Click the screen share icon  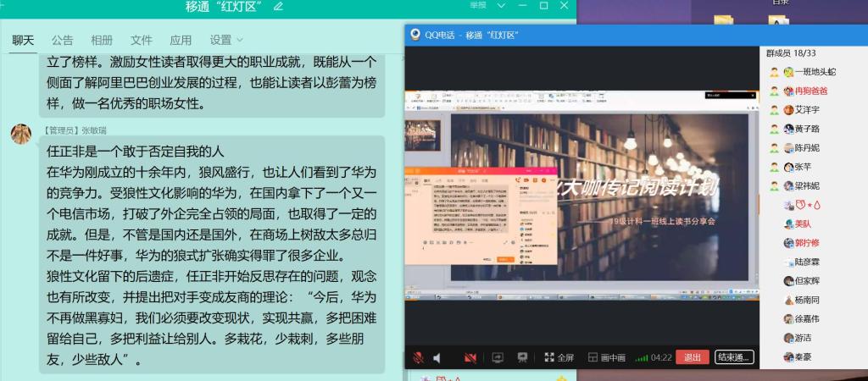(x=498, y=357)
